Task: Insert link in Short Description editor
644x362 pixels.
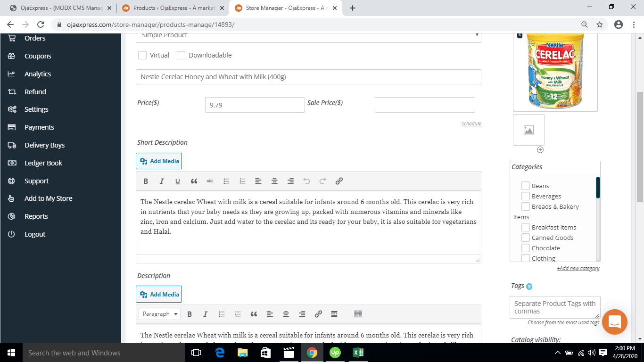Action: pyautogui.click(x=339, y=181)
